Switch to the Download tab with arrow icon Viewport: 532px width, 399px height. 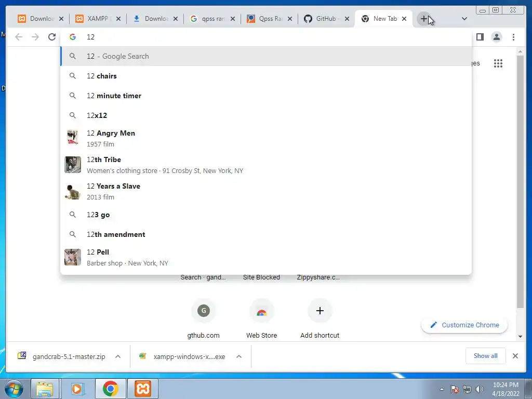(x=150, y=19)
